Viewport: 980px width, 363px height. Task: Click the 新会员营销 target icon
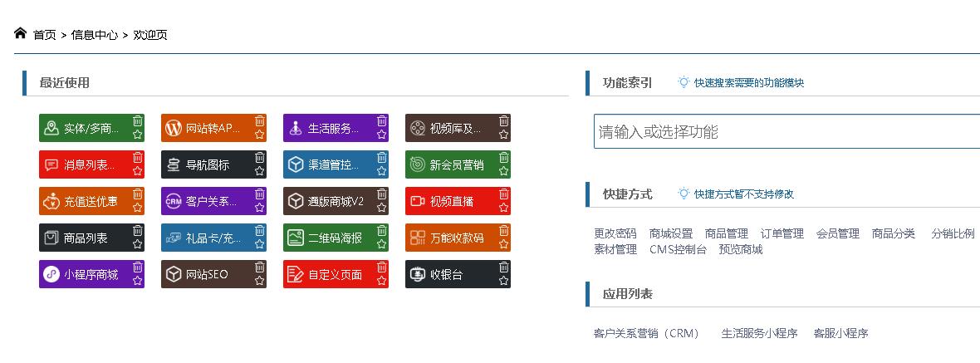tap(418, 165)
